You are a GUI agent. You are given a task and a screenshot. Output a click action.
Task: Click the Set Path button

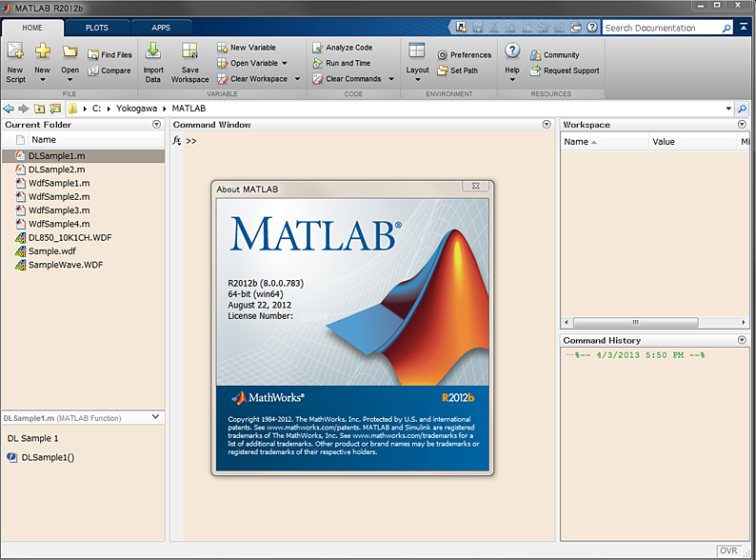[x=458, y=70]
